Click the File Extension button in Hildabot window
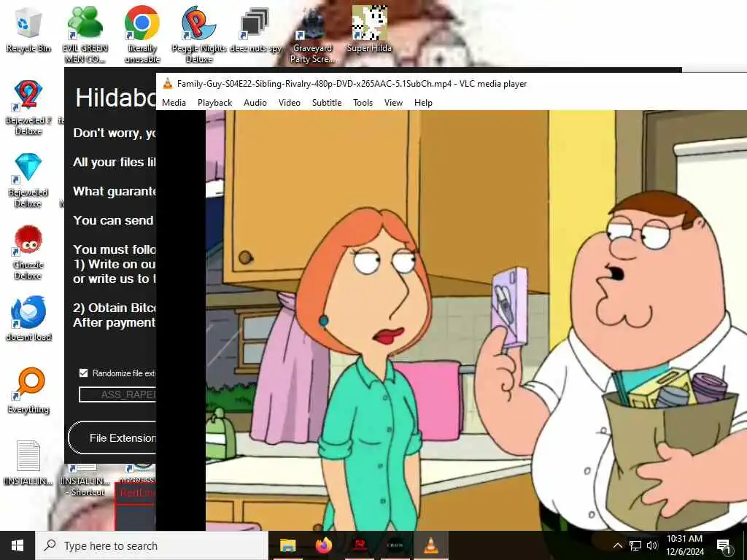The image size is (747, 560). [x=112, y=437]
